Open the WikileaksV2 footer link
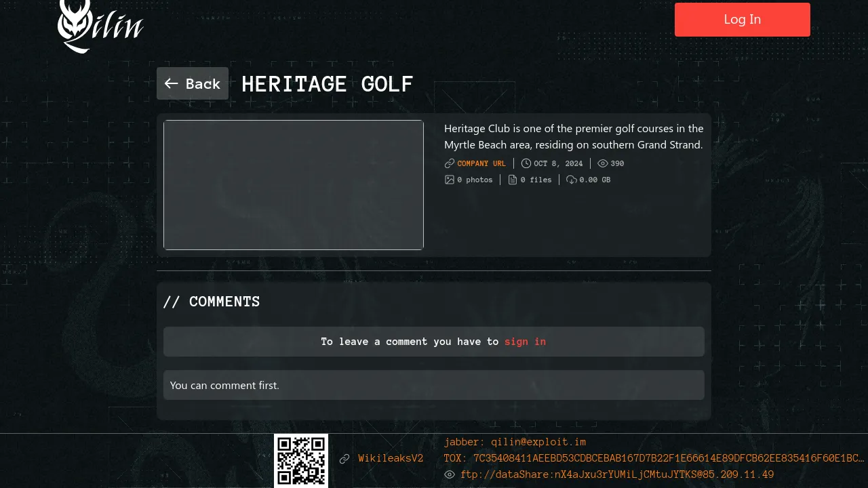Image resolution: width=868 pixels, height=488 pixels. (391, 459)
